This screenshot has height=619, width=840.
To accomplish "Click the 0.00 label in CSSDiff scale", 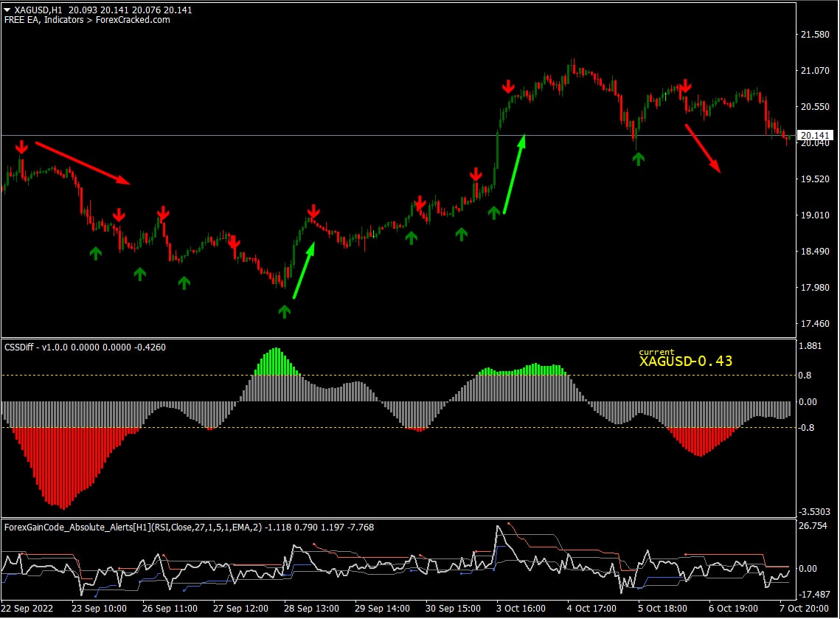I will (808, 402).
